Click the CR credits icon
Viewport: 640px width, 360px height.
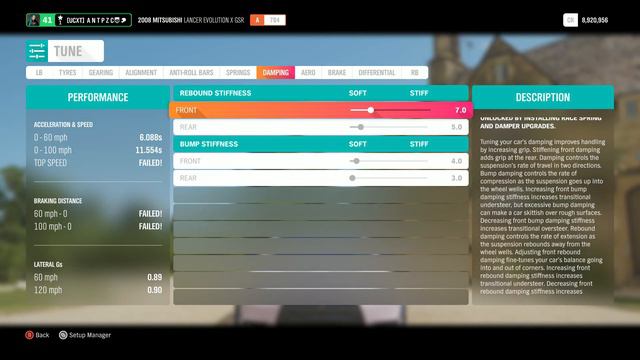point(570,20)
